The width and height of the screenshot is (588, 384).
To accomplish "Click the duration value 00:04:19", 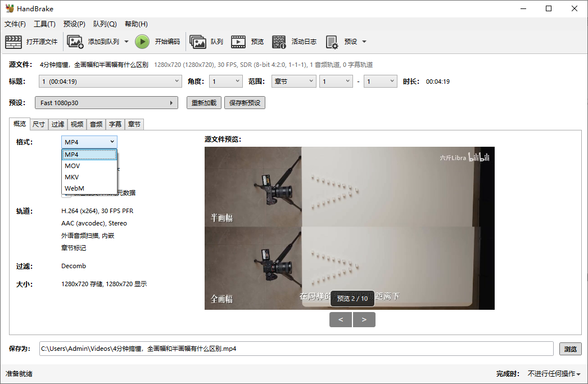I will pos(437,82).
